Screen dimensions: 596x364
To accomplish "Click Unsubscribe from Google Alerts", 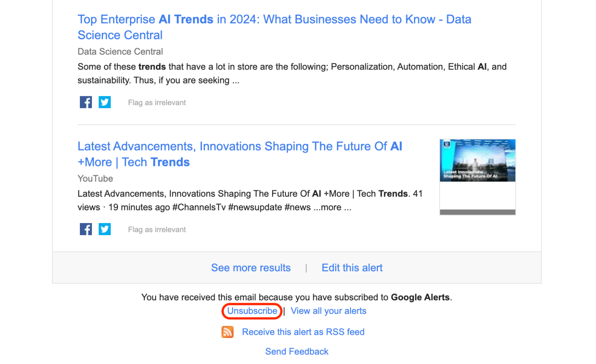I will tap(251, 311).
